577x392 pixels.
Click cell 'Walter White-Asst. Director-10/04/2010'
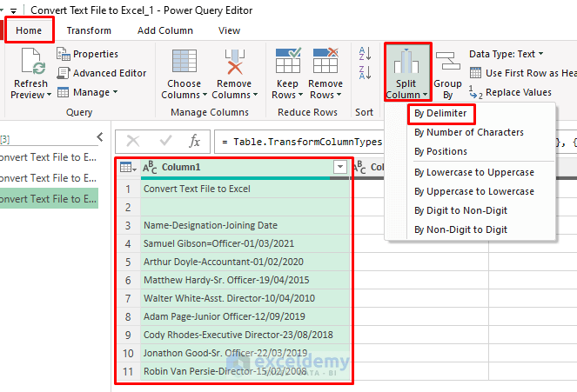pyautogui.click(x=245, y=298)
